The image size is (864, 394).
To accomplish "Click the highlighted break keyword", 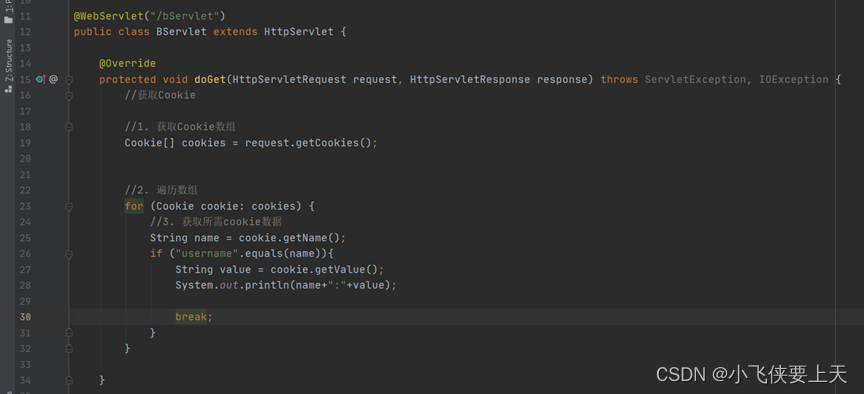I will [191, 317].
